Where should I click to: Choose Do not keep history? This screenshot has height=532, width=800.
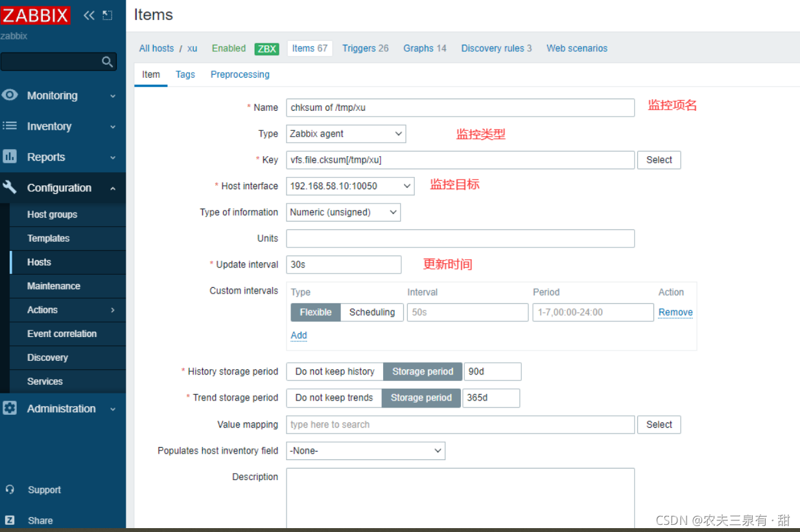click(x=335, y=371)
